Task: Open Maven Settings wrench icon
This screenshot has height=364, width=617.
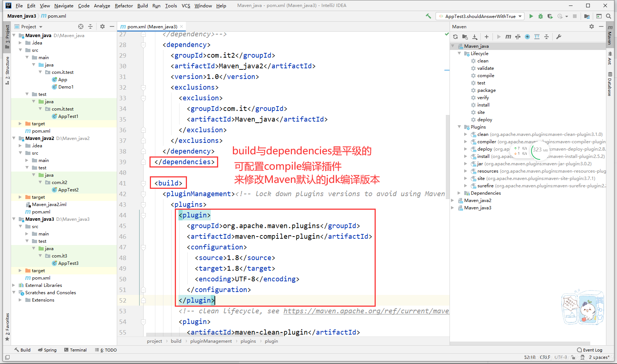Action: point(559,37)
